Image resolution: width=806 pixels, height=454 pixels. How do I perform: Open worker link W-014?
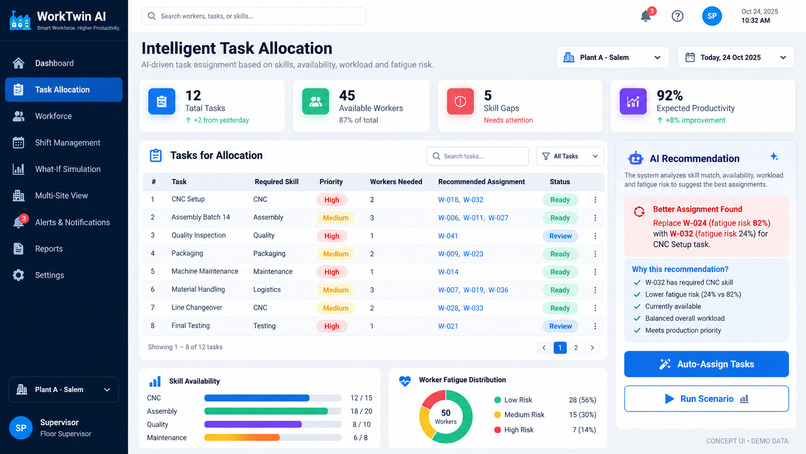coord(448,271)
